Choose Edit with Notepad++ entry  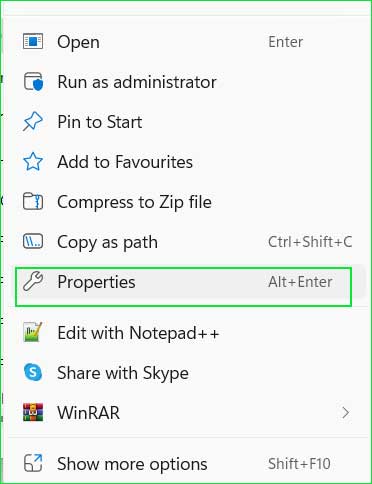click(x=184, y=333)
